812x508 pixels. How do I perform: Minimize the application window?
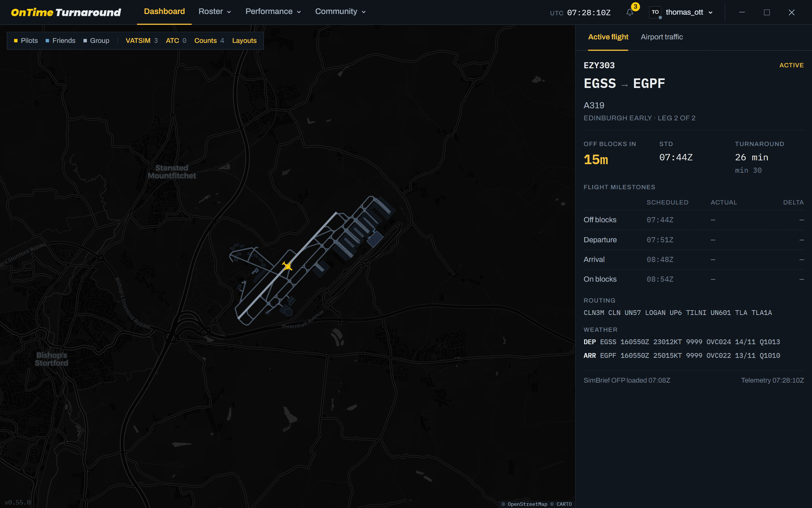742,12
